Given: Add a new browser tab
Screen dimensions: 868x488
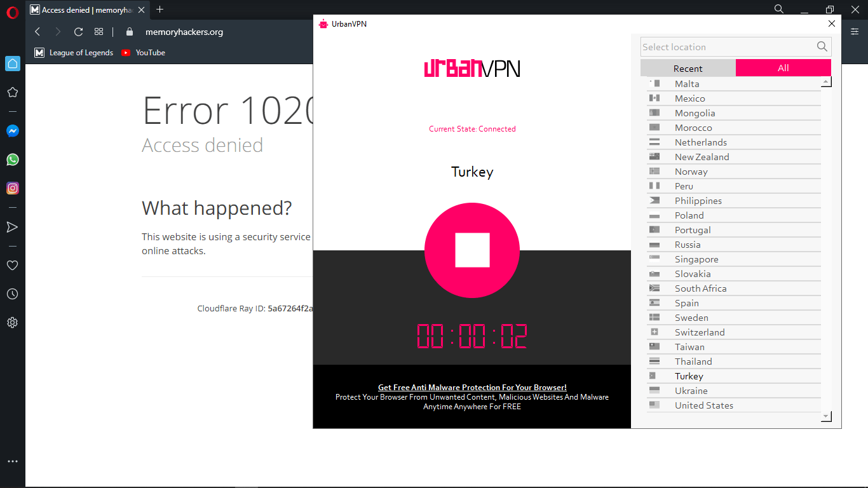Looking at the screenshot, I should pos(159,10).
